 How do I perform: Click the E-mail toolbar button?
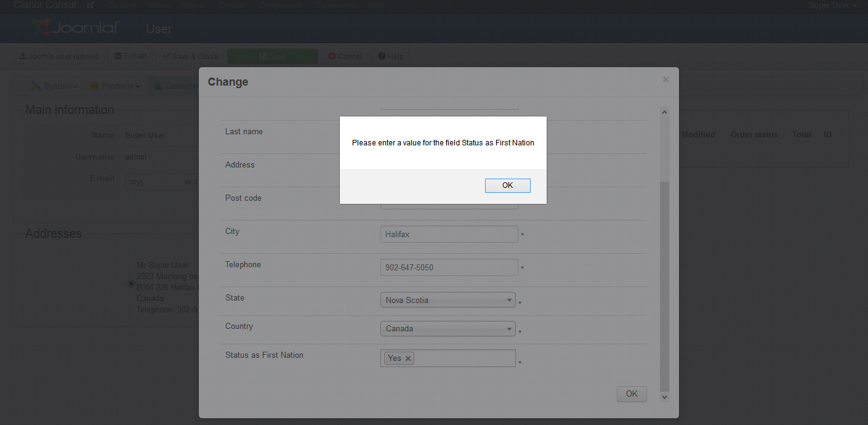pos(130,56)
